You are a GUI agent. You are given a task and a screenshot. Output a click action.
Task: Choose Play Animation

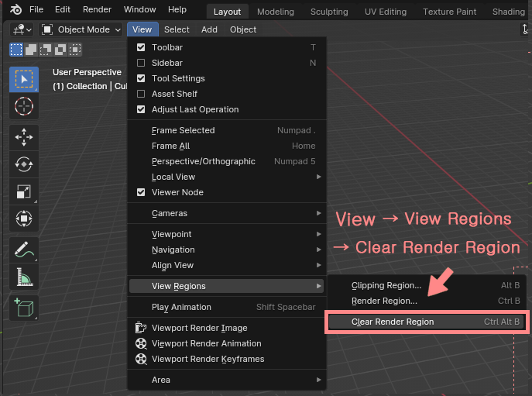point(227,307)
